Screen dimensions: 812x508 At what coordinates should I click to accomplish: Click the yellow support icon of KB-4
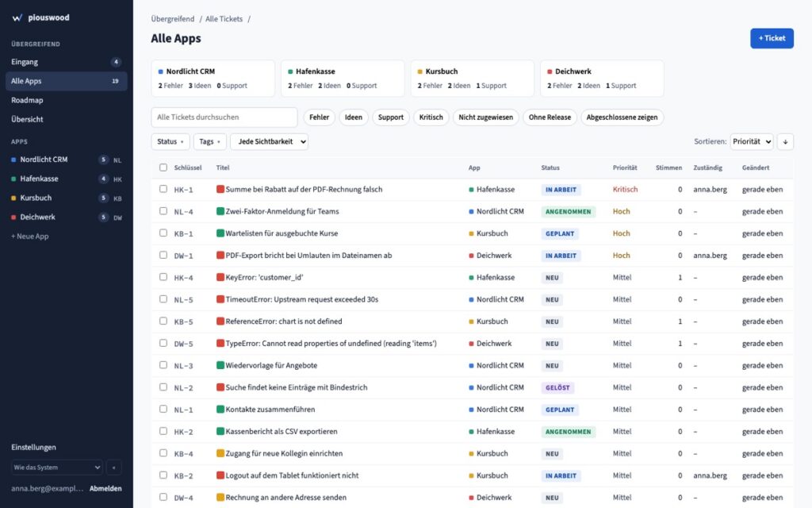coord(220,453)
